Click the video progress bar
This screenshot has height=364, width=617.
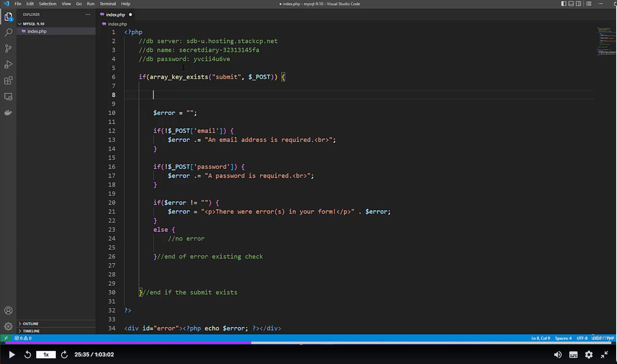[308, 343]
